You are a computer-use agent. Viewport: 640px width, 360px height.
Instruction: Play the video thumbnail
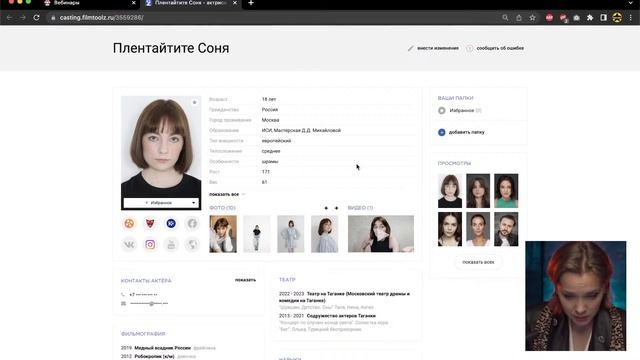tap(381, 234)
